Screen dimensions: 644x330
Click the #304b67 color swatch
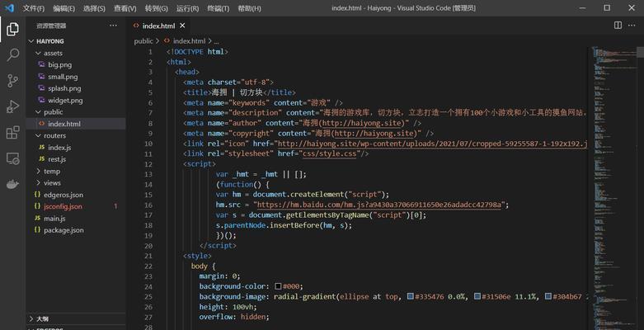click(x=548, y=296)
